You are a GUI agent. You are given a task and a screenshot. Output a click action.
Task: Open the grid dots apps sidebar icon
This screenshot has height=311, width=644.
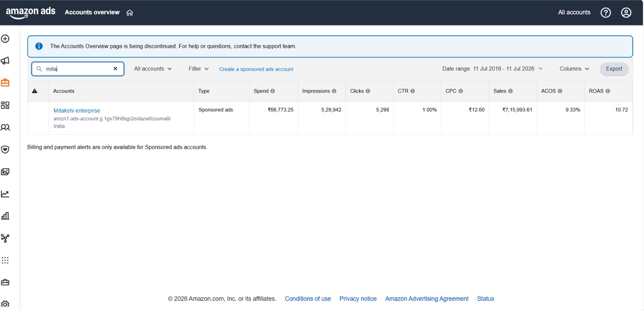pos(5,260)
